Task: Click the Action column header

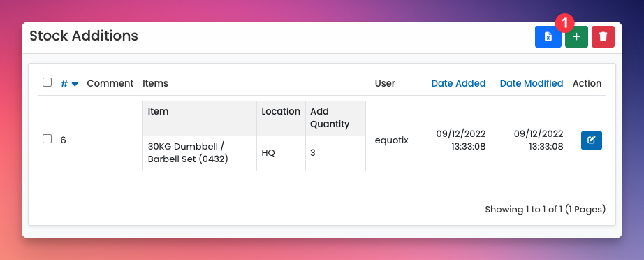Action: point(587,83)
